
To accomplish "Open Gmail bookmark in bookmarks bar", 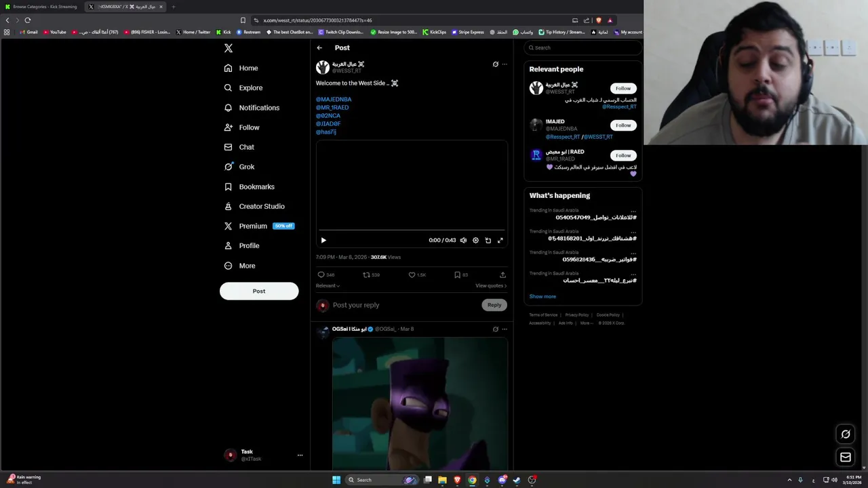I will (28, 32).
